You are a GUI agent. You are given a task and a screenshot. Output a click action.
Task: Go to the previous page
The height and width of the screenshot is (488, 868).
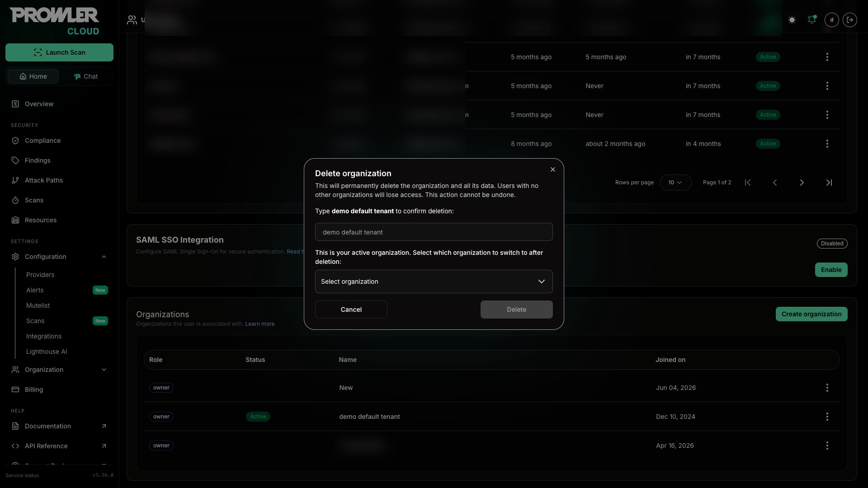coord(775,183)
